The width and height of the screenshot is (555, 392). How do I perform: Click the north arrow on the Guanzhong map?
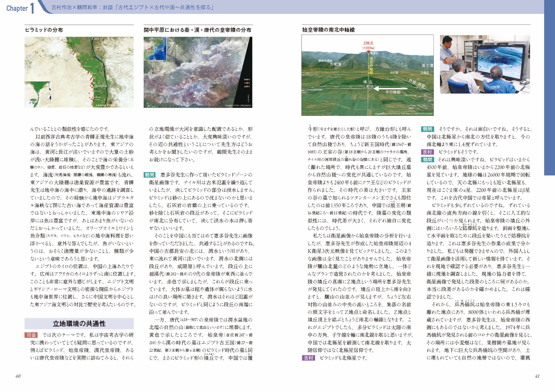[x=248, y=99]
